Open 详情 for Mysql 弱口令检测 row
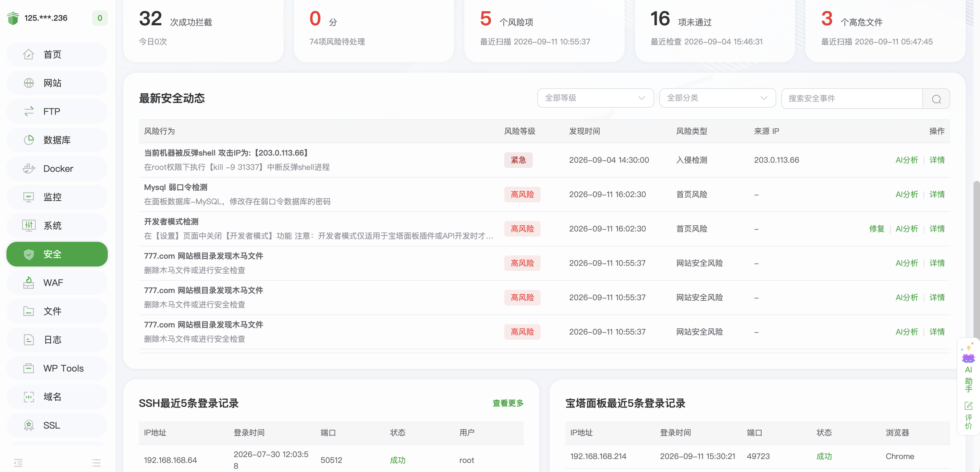The width and height of the screenshot is (980, 472). 937,195
